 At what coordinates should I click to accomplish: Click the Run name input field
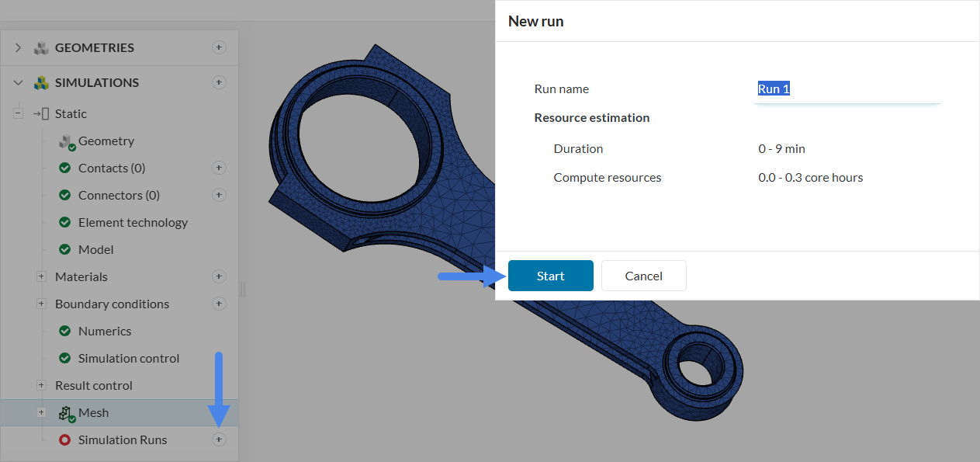pos(846,89)
